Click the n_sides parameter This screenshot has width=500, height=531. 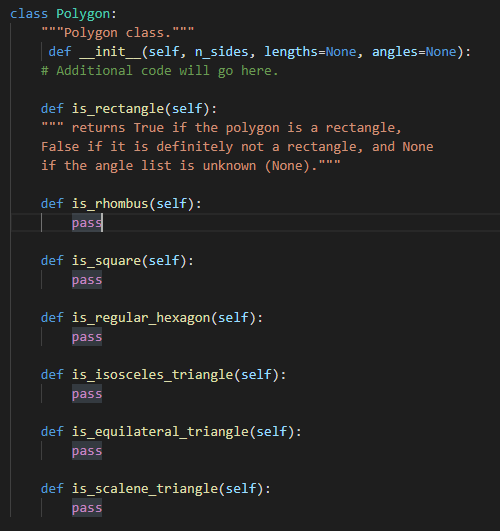(x=221, y=52)
